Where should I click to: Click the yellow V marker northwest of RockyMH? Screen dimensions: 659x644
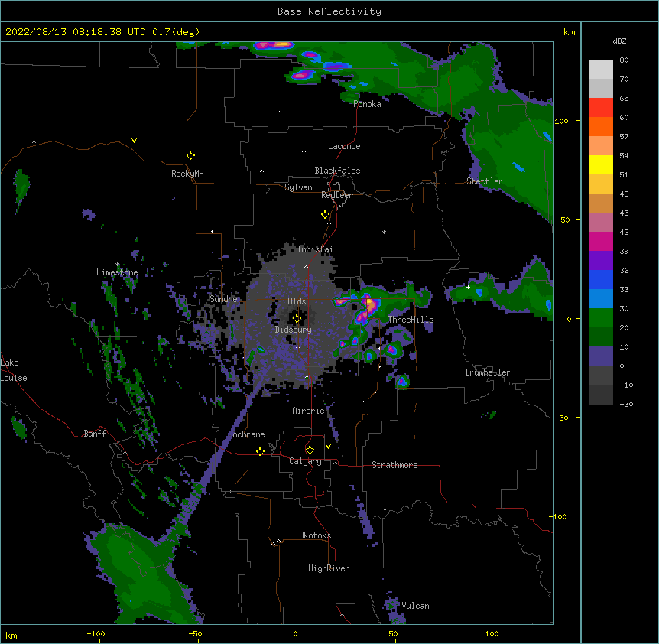tap(134, 141)
